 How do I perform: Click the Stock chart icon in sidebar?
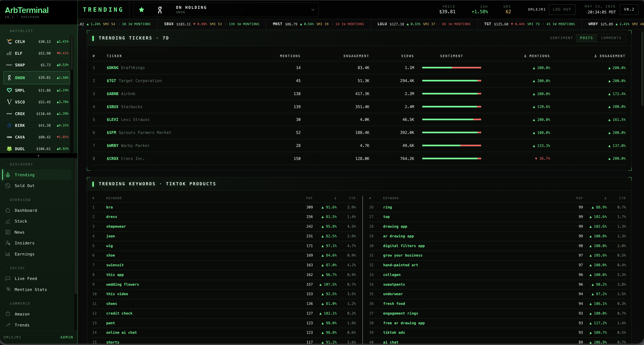tap(8, 221)
